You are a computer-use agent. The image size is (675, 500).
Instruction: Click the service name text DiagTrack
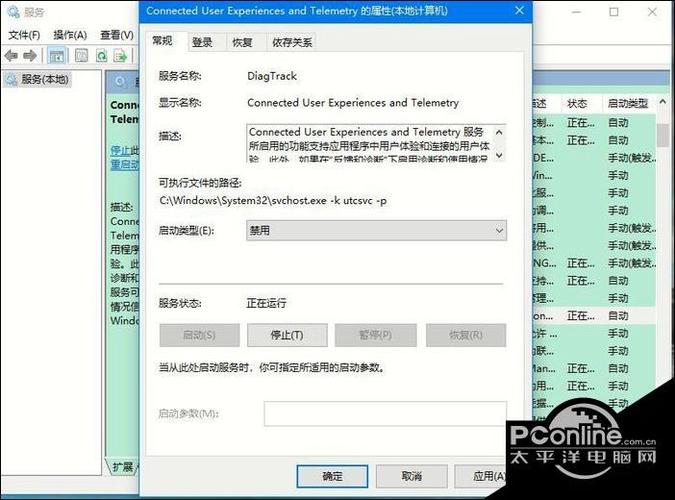272,76
